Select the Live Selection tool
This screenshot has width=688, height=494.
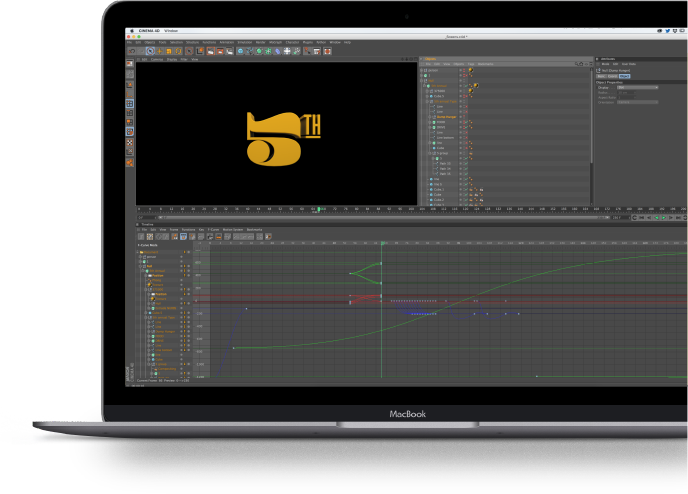[x=150, y=51]
